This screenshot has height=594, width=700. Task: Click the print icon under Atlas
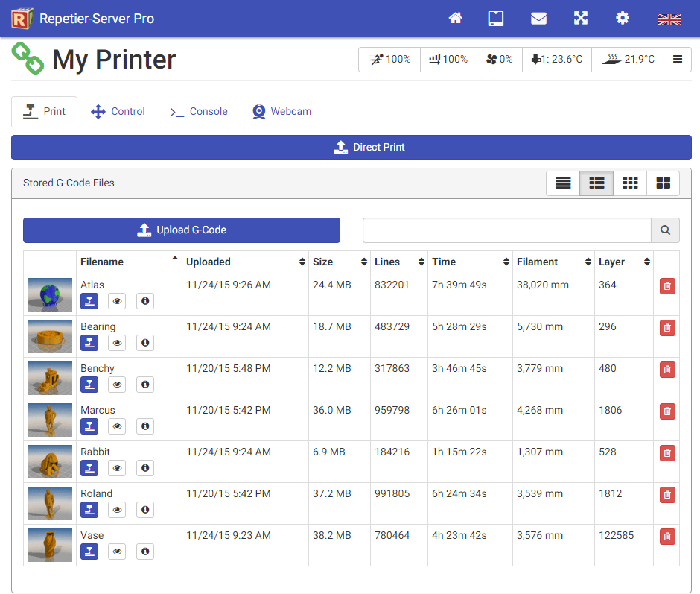pos(89,301)
